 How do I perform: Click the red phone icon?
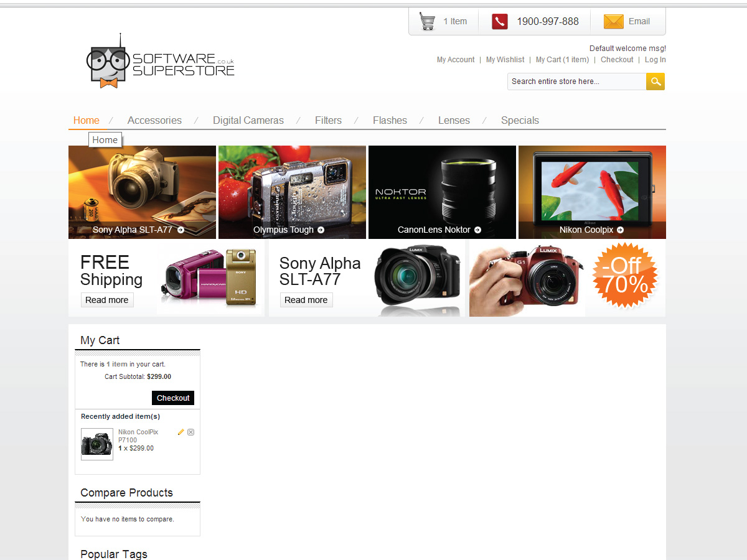click(x=500, y=21)
